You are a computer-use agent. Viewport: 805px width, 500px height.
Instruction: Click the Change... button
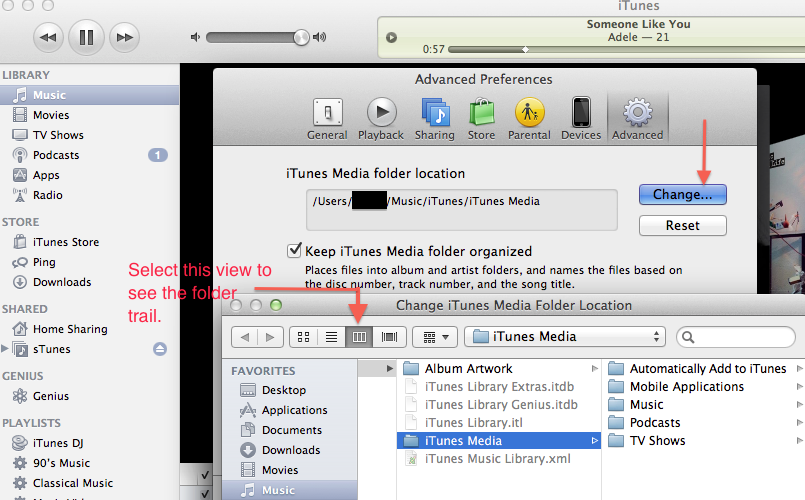click(683, 195)
